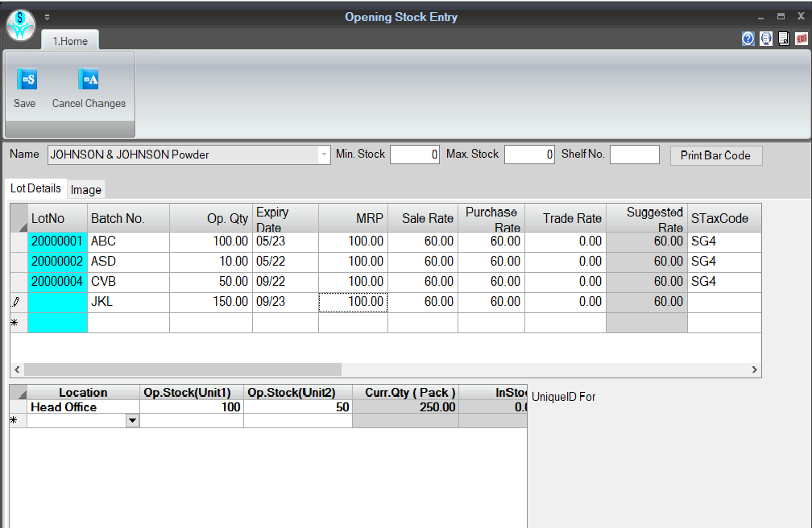This screenshot has height=528, width=812.
Task: Open the application logo menu
Action: coord(21,25)
